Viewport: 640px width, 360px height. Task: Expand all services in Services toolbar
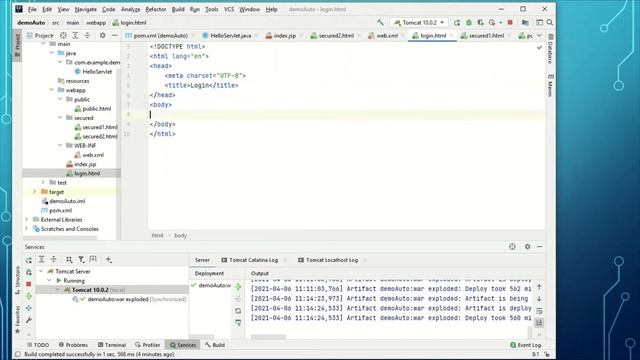click(41, 260)
